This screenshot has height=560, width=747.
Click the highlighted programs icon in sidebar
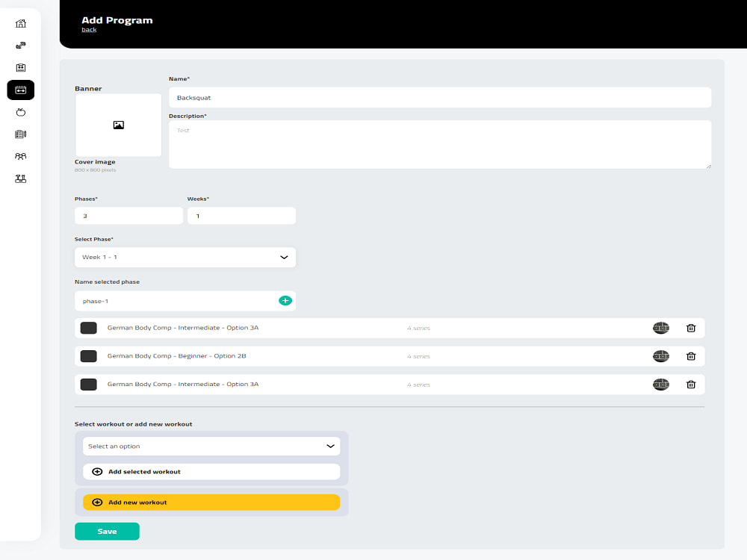pos(20,90)
